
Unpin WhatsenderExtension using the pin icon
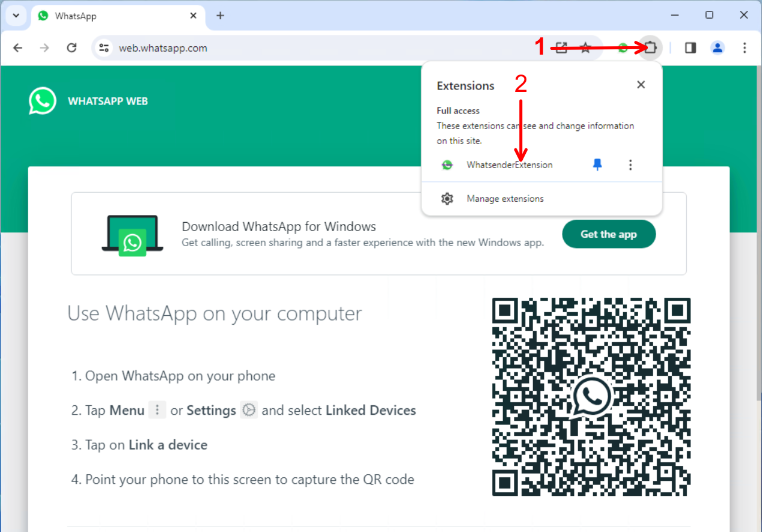click(x=597, y=165)
